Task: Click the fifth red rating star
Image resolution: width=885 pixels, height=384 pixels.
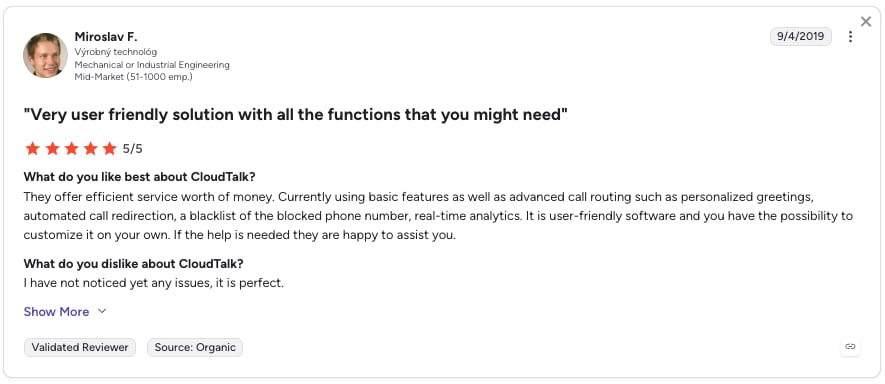Action: (x=109, y=149)
